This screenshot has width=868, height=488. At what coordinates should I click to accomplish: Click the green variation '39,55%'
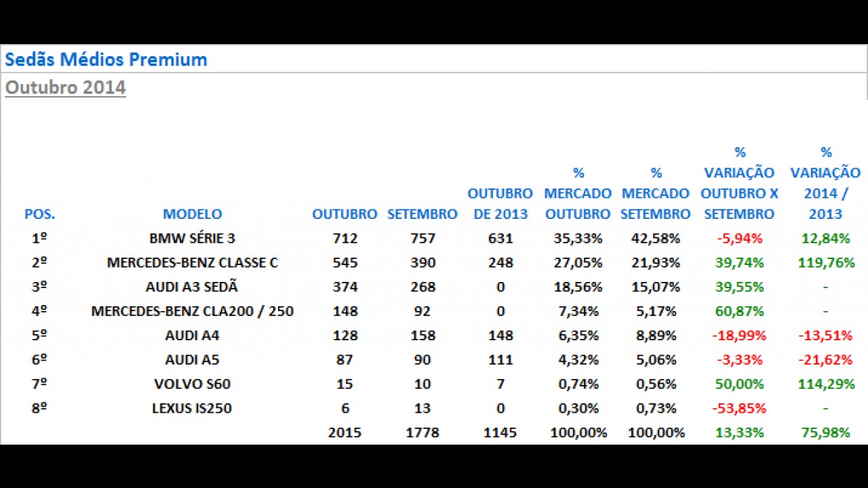(x=739, y=287)
